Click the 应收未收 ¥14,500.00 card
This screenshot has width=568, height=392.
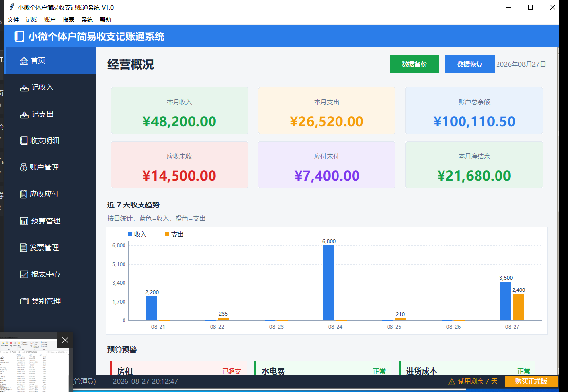click(x=179, y=165)
